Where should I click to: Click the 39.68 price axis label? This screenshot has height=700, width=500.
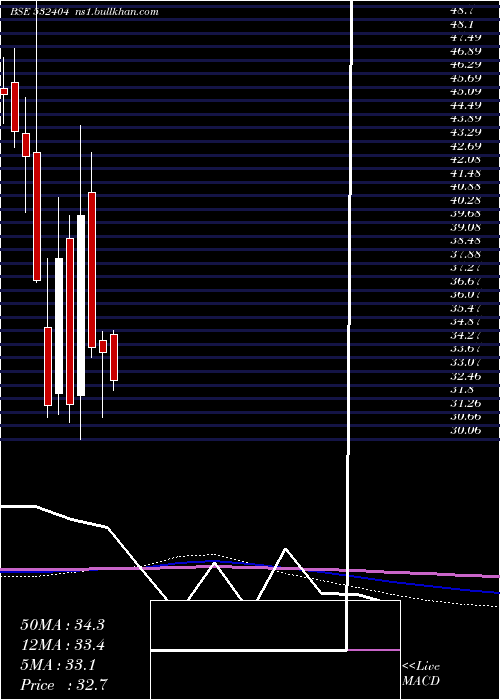coord(466,213)
